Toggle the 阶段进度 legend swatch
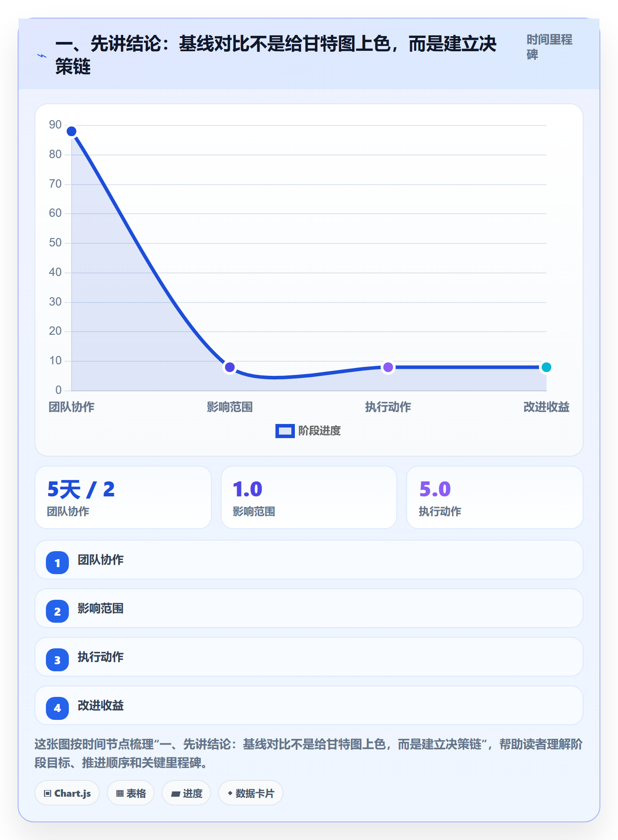This screenshot has width=618, height=840. tap(285, 431)
